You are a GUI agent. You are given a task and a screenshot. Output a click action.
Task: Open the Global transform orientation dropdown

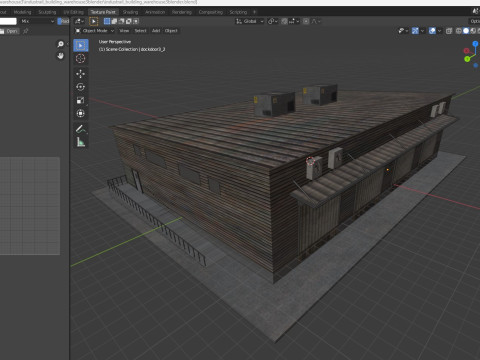(250, 21)
